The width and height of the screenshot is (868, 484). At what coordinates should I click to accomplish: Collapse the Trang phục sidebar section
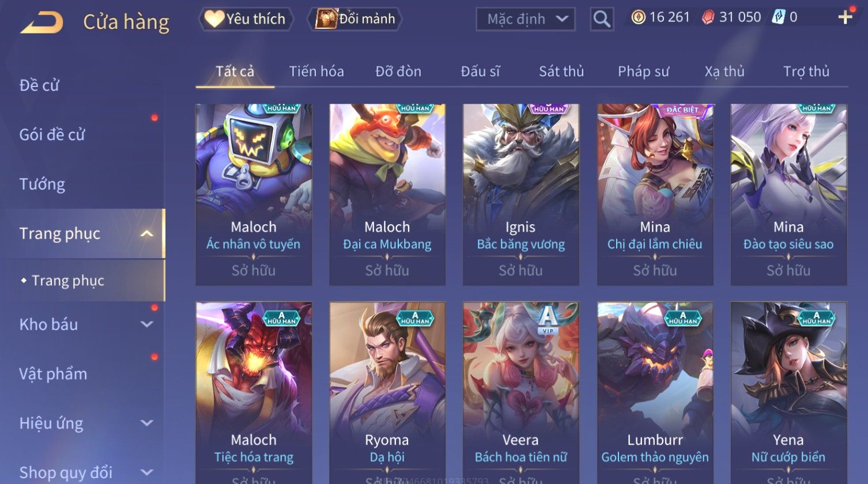tap(147, 233)
